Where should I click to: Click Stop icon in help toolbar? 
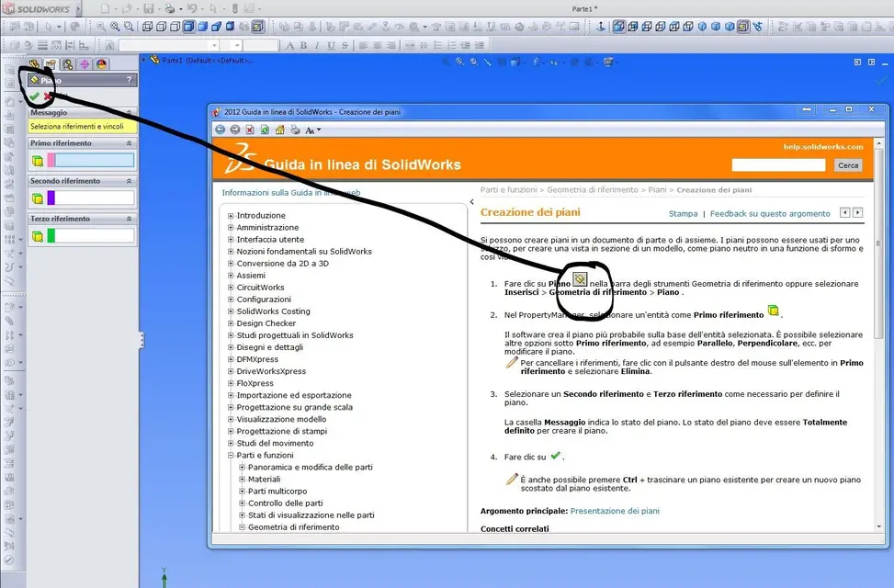coord(250,130)
